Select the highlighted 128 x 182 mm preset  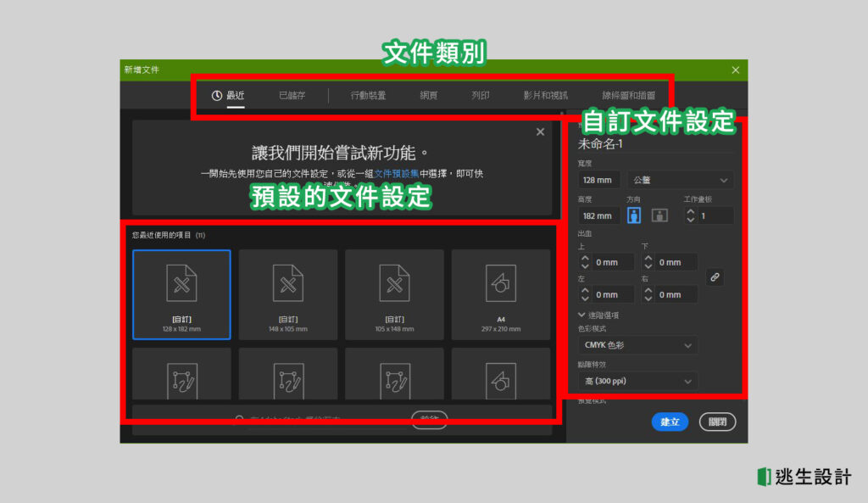tap(181, 294)
